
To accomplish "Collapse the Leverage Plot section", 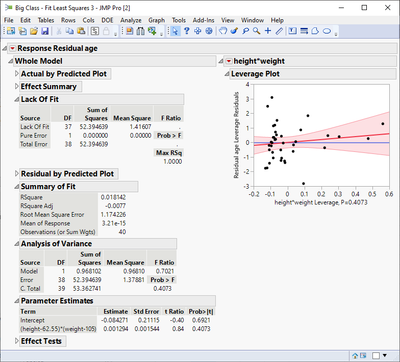I will (x=227, y=74).
